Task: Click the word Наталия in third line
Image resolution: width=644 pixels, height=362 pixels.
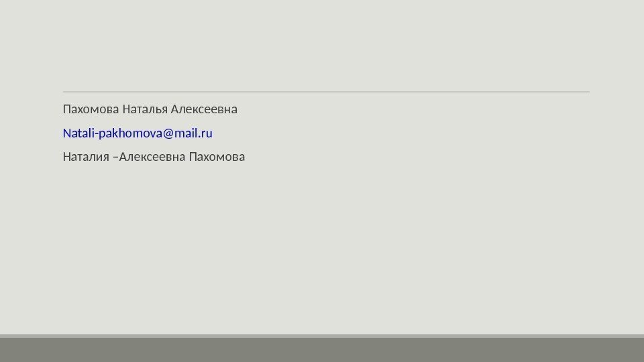Action: 86,157
